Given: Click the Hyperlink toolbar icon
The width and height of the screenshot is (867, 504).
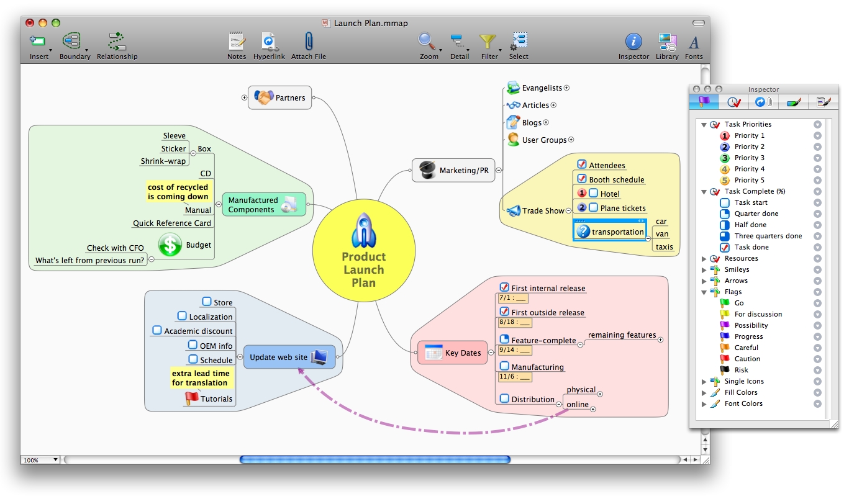Looking at the screenshot, I should tap(269, 42).
